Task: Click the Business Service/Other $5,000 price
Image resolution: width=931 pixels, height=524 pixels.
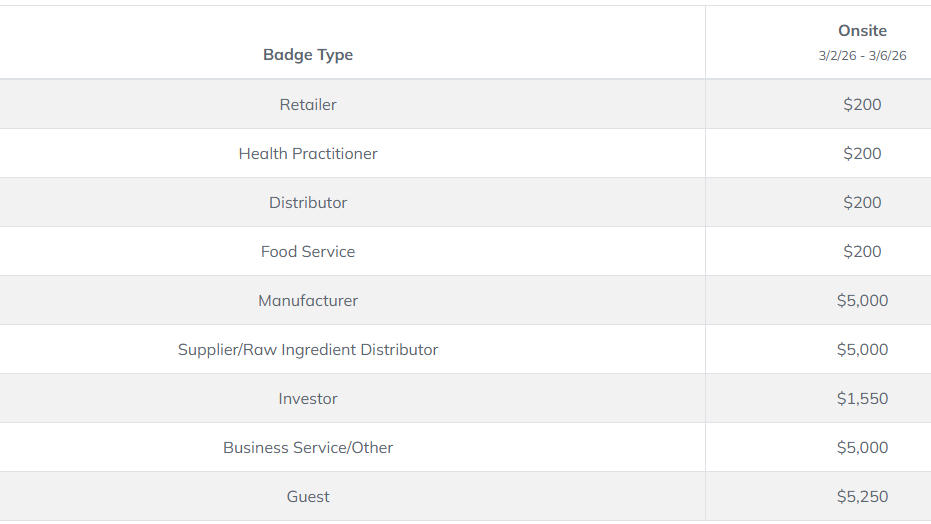Action: coord(862,447)
